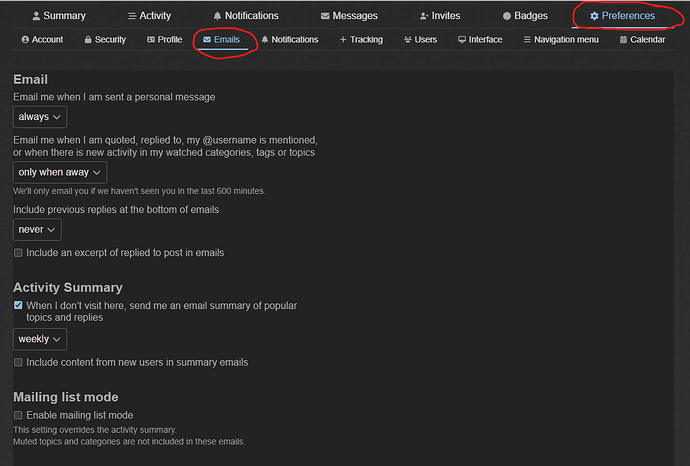Image resolution: width=690 pixels, height=466 pixels.
Task: Open the Calendar sub-tab
Action: [642, 40]
